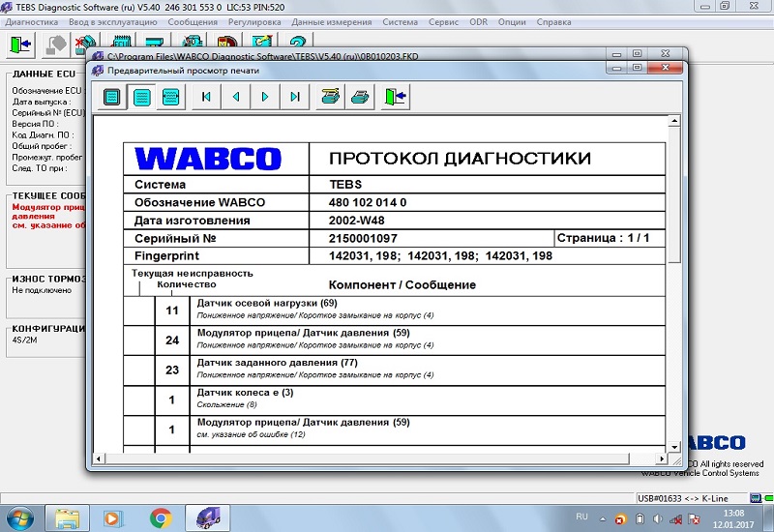Go to previous page in preview
774x532 pixels.
coord(236,97)
